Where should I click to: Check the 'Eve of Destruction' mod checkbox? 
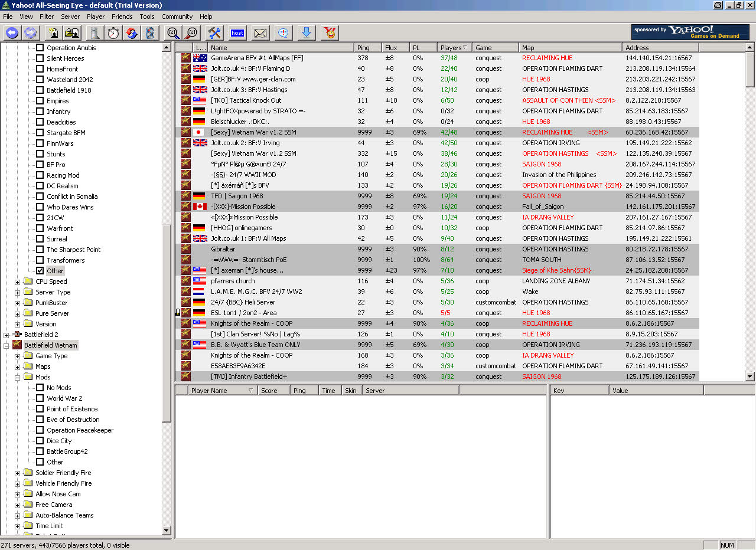click(40, 420)
